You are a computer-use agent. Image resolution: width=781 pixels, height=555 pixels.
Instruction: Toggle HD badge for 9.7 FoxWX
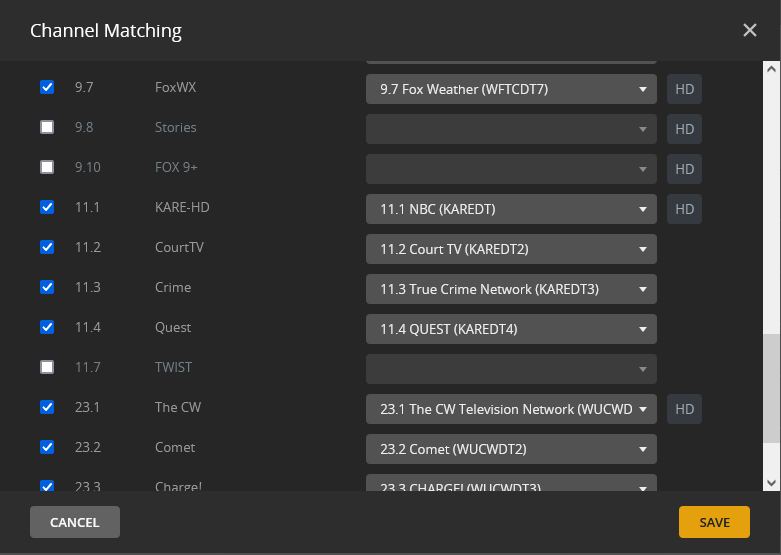tap(684, 89)
